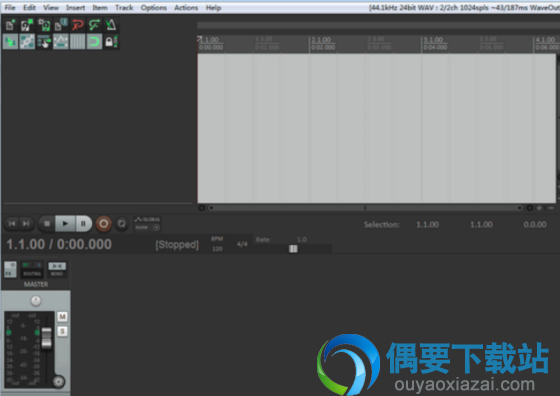Click the playback Rate slider handle
This screenshot has width=560, height=396.
[x=293, y=249]
